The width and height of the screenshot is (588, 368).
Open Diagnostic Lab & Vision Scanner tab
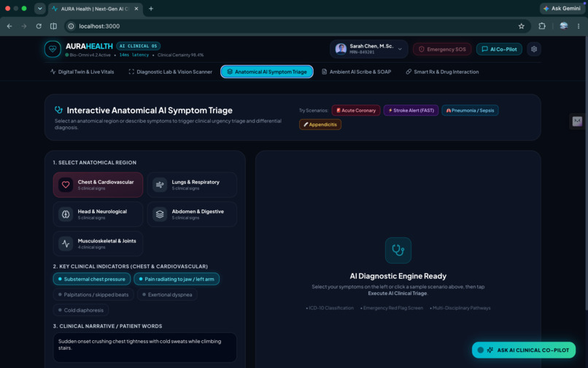(170, 72)
